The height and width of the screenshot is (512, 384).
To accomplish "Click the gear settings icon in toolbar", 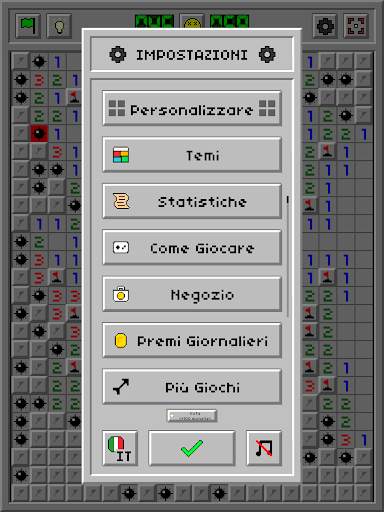I will pos(325,26).
